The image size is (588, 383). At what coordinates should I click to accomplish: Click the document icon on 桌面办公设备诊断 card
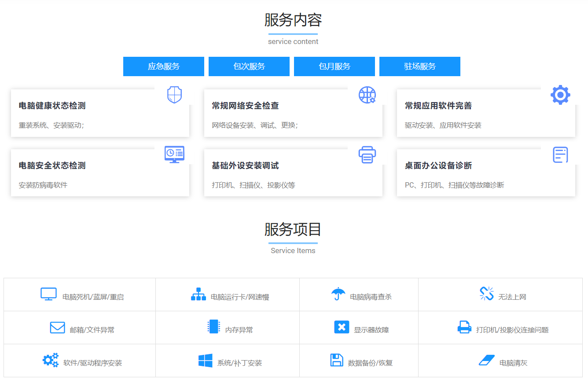pos(560,155)
